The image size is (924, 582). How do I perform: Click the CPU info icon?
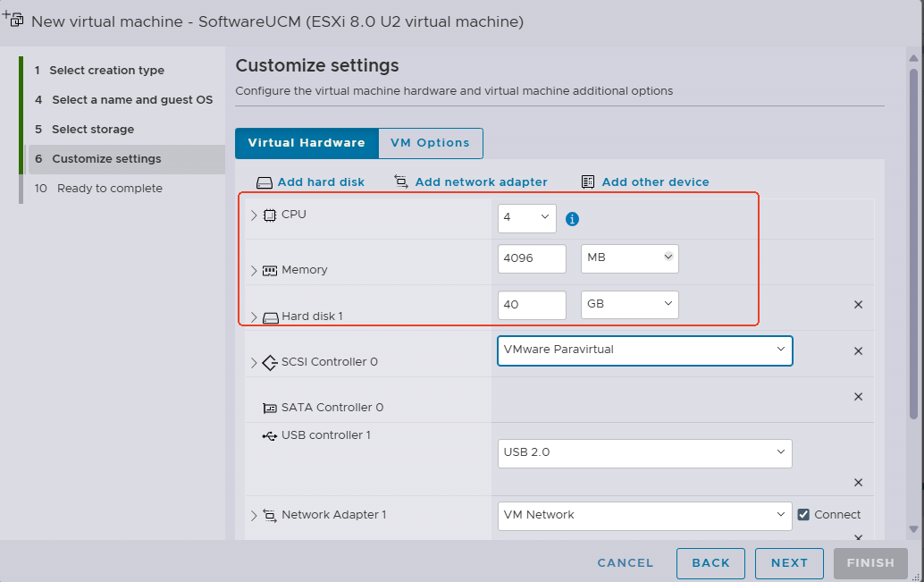[x=572, y=219]
